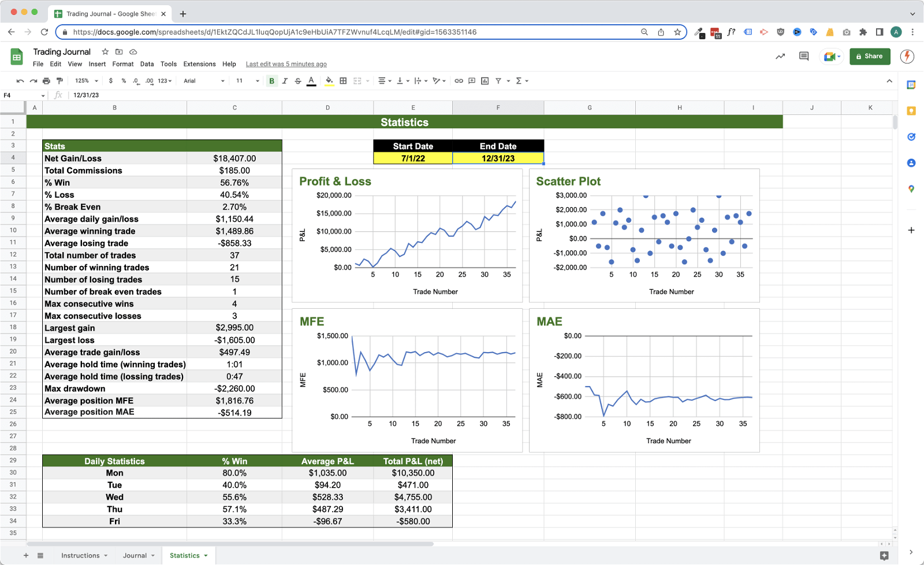This screenshot has width=924, height=565.
Task: Click the fill color bucket icon
Action: (x=329, y=81)
